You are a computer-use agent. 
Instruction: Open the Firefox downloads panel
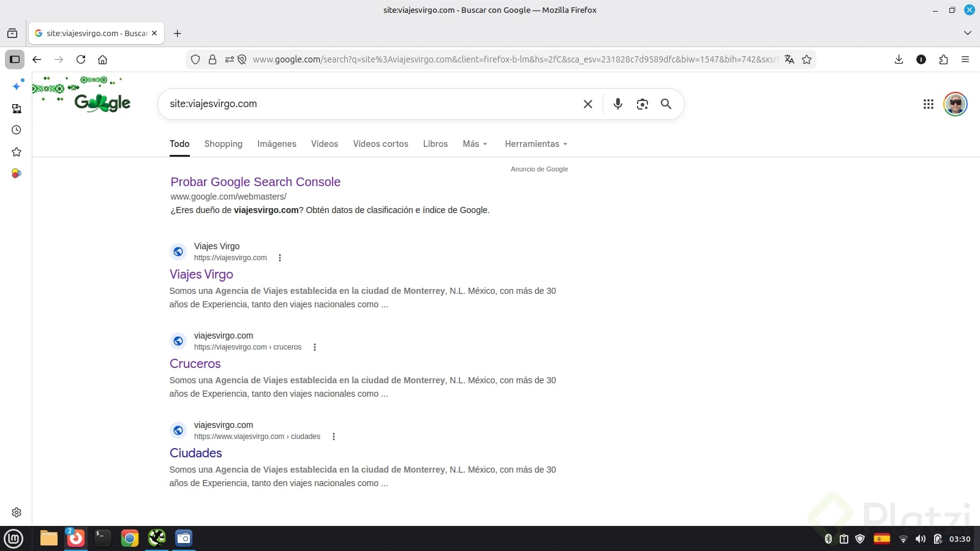(x=899, y=59)
